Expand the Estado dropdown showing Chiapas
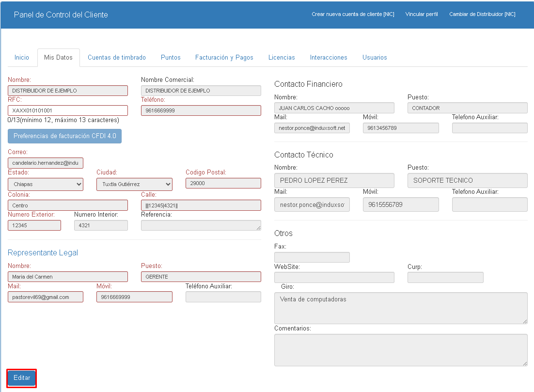This screenshot has width=534, height=392. click(46, 184)
